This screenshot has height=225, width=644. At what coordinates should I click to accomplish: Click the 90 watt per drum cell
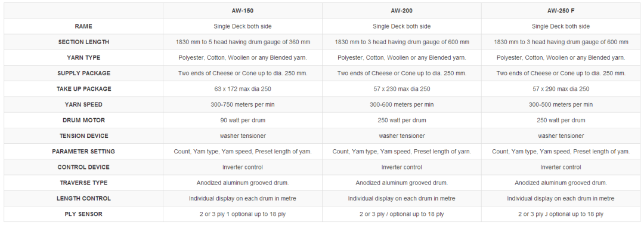(242, 120)
